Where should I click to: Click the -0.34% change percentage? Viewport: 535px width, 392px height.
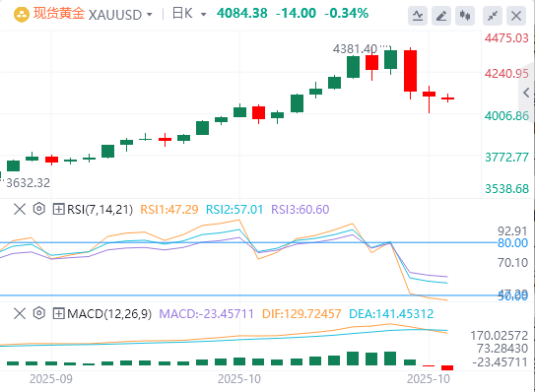346,14
